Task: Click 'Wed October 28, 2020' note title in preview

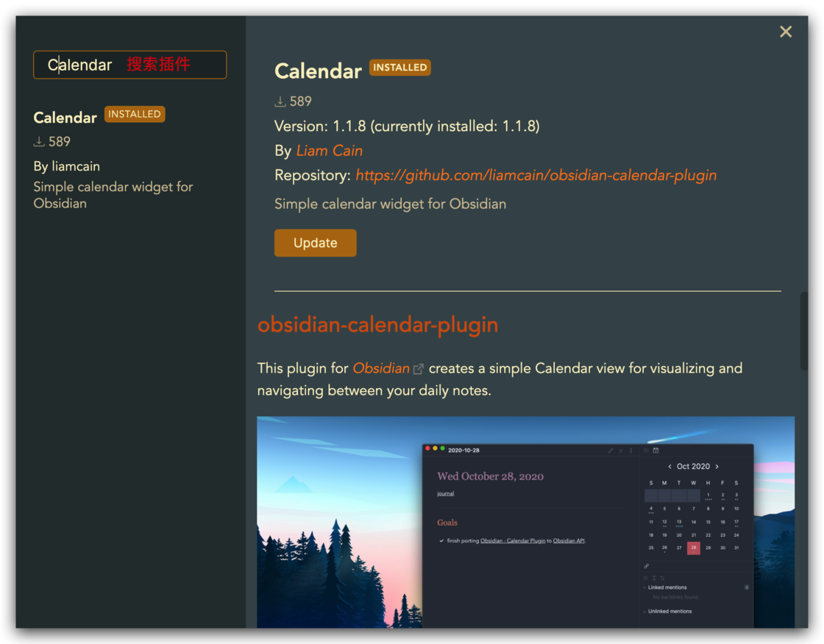Action: [490, 476]
